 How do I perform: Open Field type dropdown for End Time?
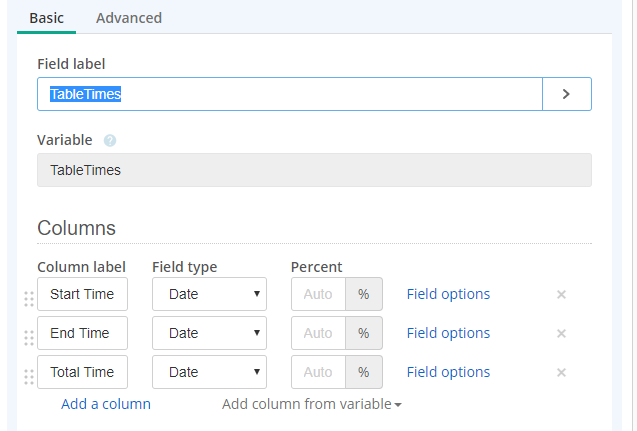click(209, 333)
